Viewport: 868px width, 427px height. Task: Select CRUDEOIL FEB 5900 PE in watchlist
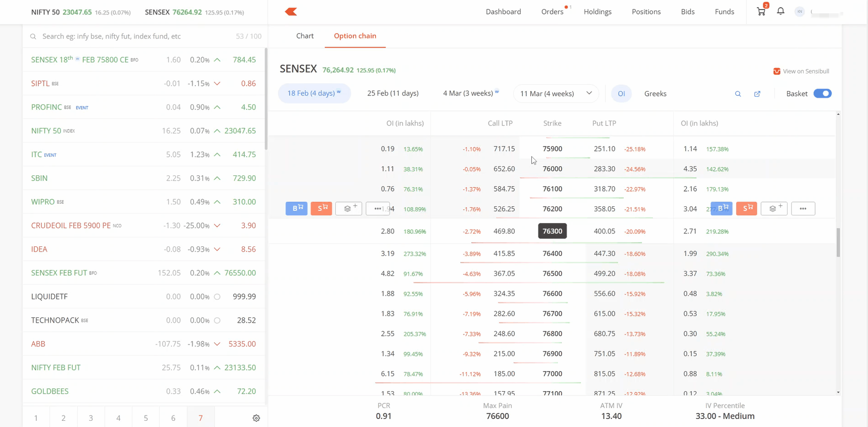(x=143, y=225)
